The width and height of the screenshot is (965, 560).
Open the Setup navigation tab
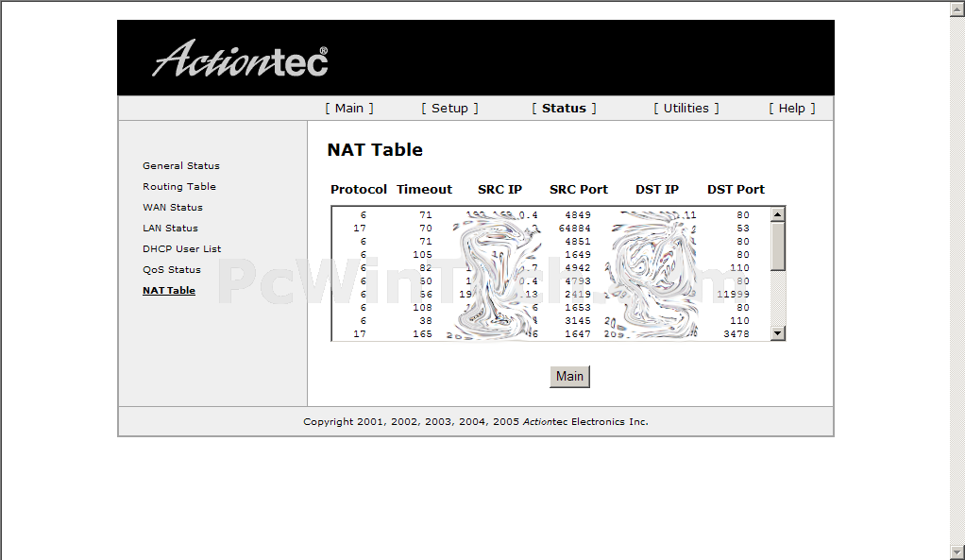click(x=449, y=109)
